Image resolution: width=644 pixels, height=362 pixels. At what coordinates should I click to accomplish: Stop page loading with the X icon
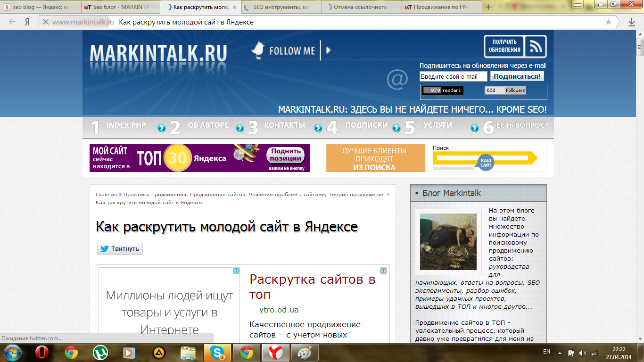(45, 22)
